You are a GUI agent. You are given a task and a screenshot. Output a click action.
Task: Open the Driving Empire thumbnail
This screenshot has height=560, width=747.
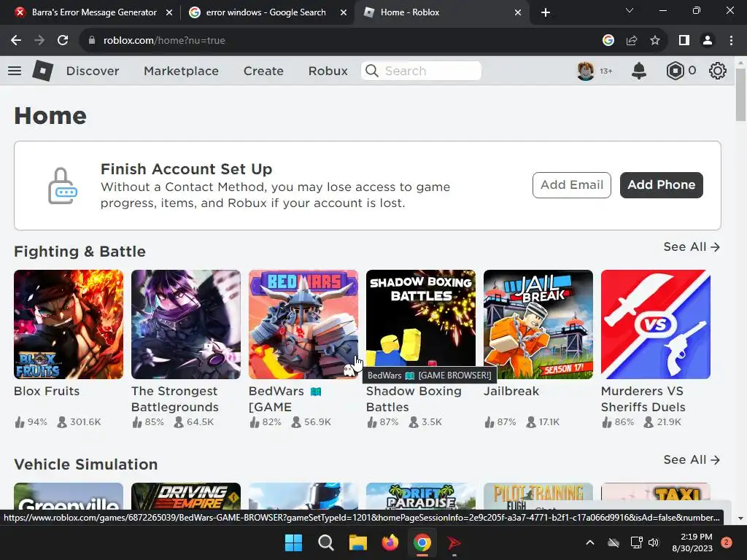186,496
